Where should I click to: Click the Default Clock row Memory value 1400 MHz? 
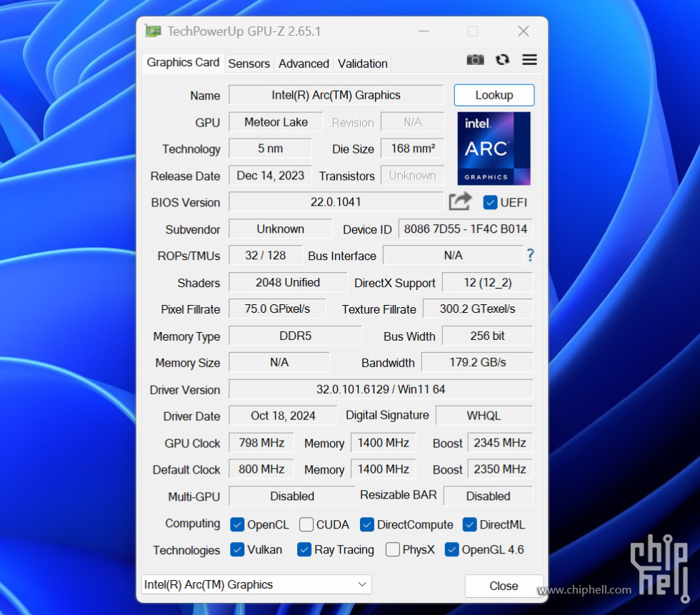[383, 469]
